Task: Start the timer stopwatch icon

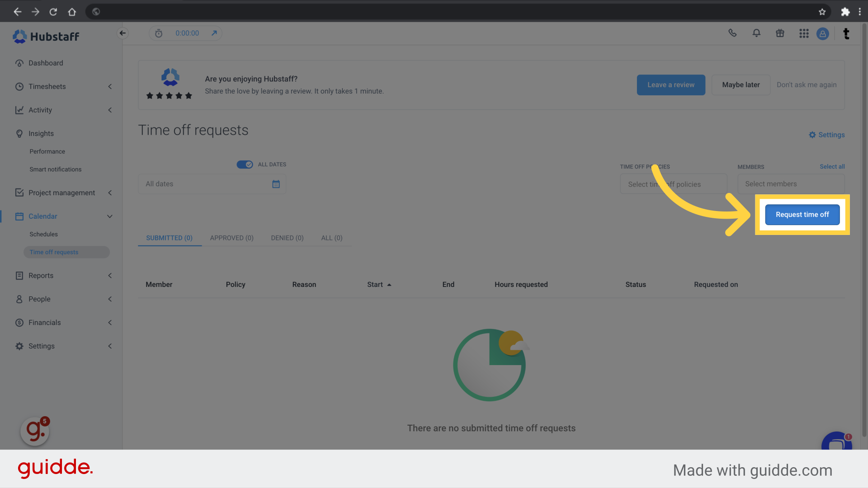Action: coord(159,33)
